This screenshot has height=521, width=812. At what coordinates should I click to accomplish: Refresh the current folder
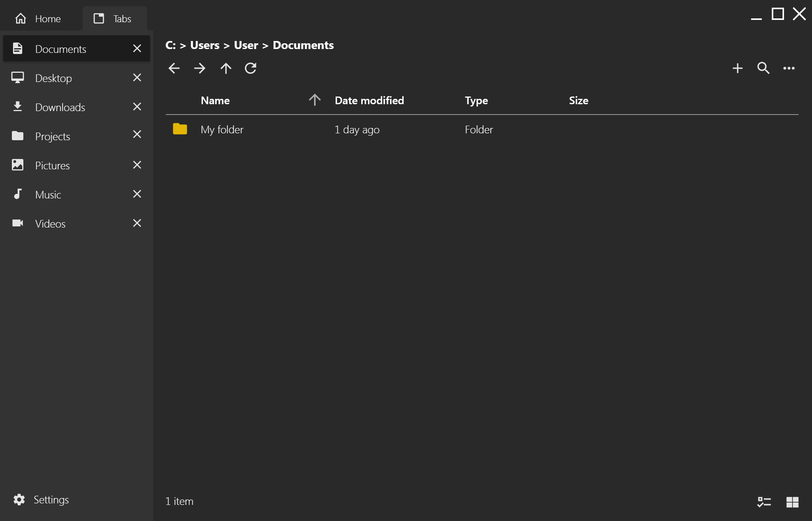[x=250, y=68]
